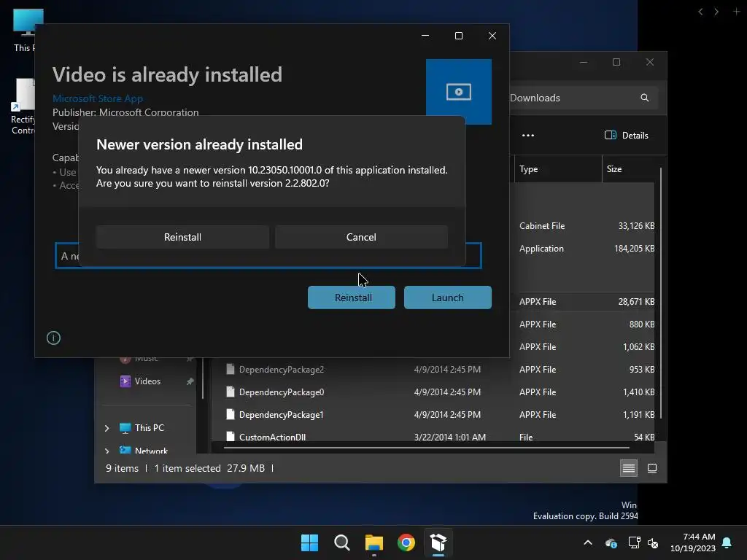Expand the Network tree node
Viewport: 747px width, 560px height.
107,451
